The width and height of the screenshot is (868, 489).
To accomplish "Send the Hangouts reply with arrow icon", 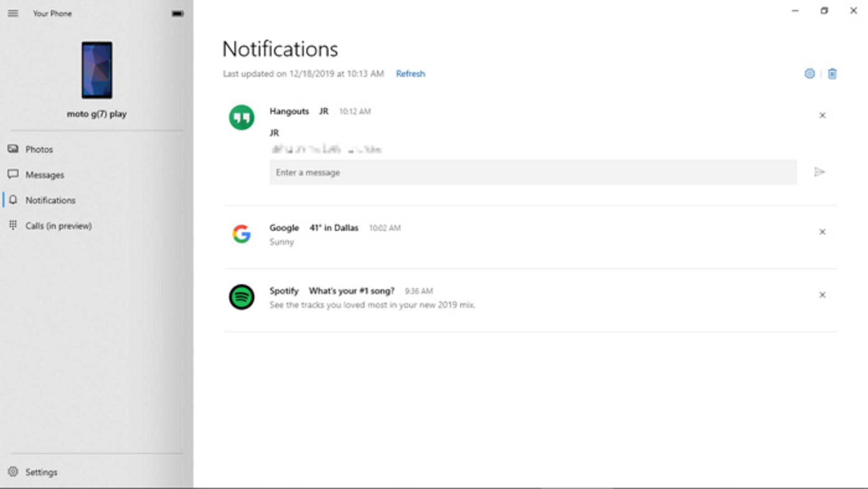I will (x=820, y=172).
